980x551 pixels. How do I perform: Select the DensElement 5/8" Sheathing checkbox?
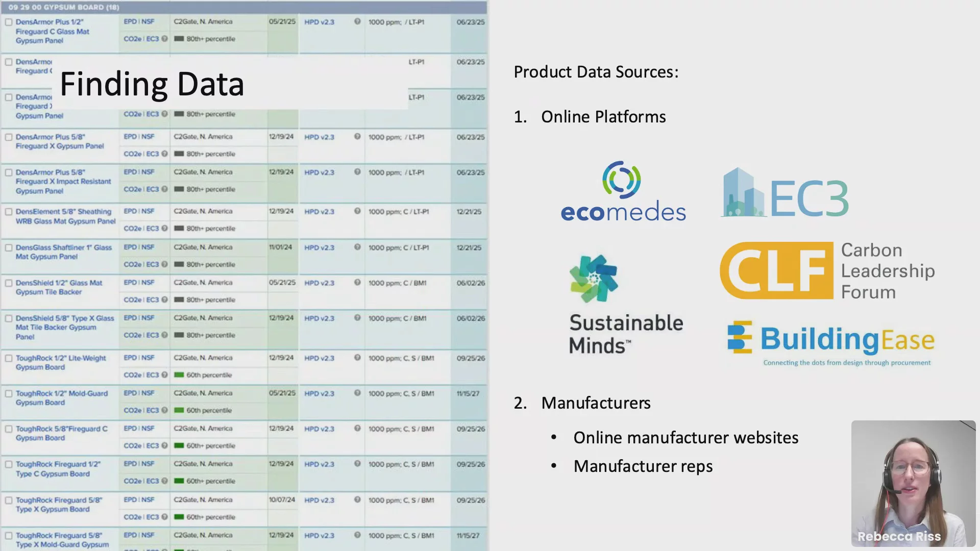(x=9, y=212)
